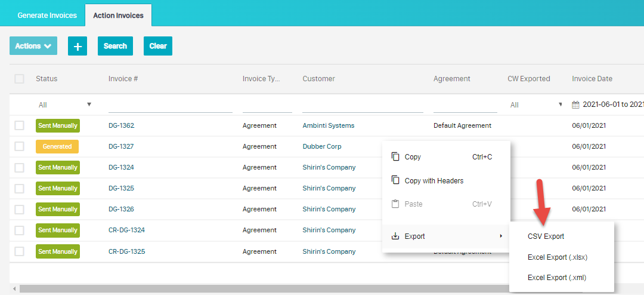Click the Generated status badge for DG-1327

pyautogui.click(x=57, y=146)
